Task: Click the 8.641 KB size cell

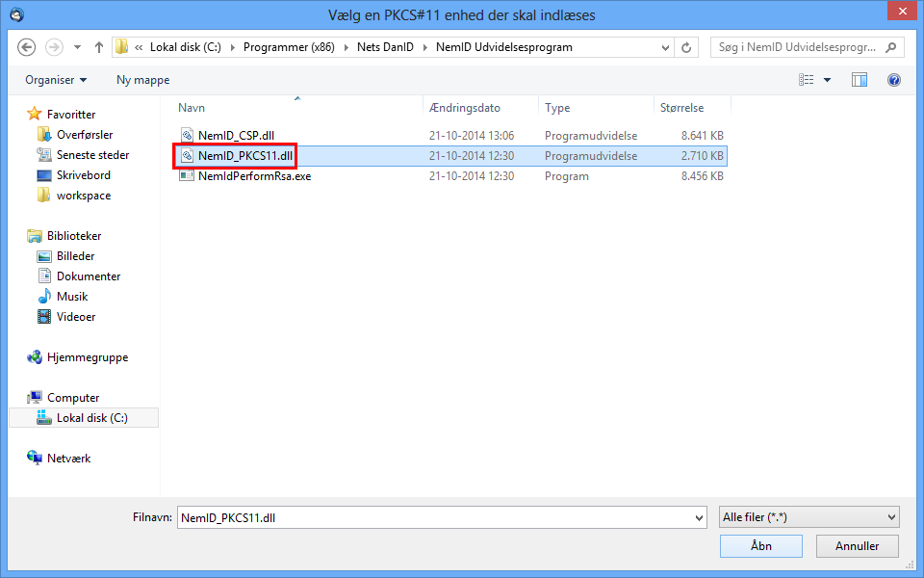Action: pyautogui.click(x=702, y=136)
